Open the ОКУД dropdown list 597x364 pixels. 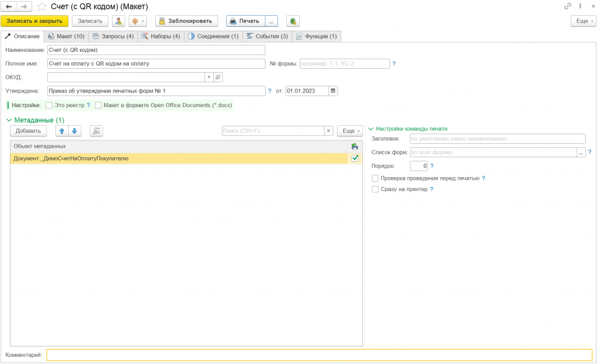point(209,77)
